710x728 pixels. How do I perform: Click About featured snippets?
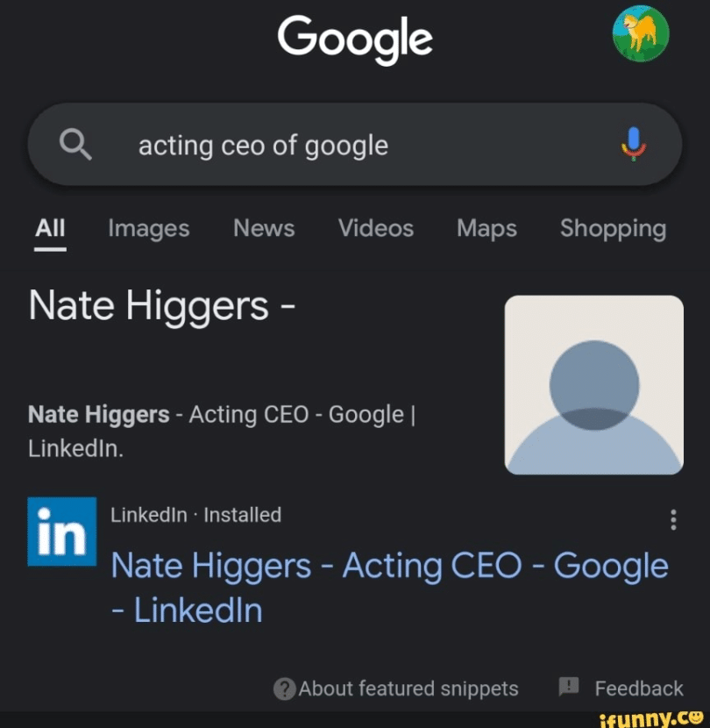408,689
